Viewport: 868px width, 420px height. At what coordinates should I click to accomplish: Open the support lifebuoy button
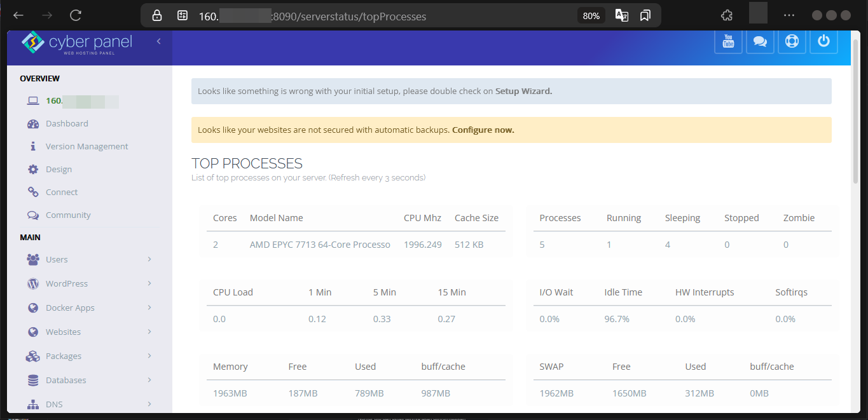coord(792,41)
